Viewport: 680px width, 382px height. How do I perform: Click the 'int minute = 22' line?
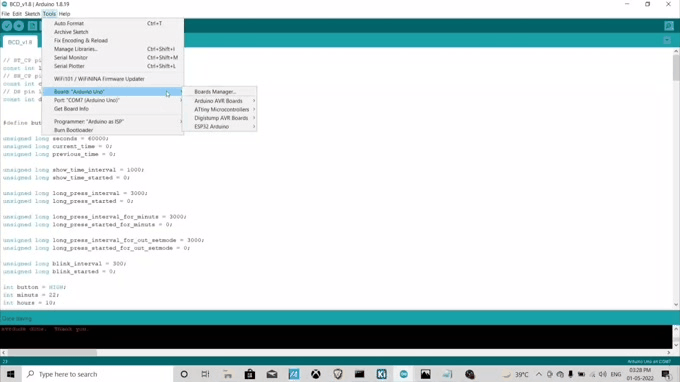tap(31, 295)
